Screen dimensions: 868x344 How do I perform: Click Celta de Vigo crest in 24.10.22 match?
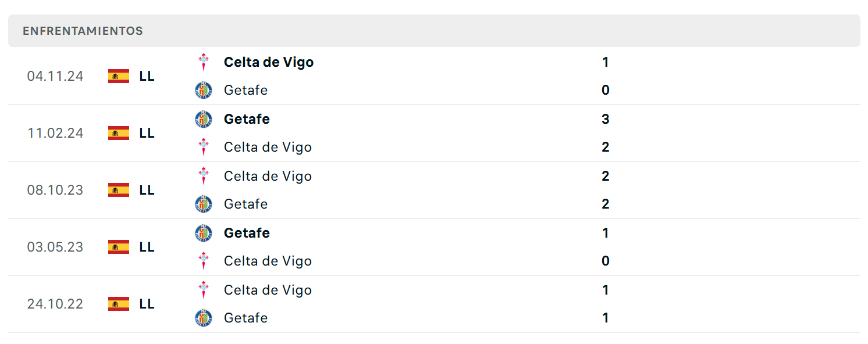coord(203,289)
